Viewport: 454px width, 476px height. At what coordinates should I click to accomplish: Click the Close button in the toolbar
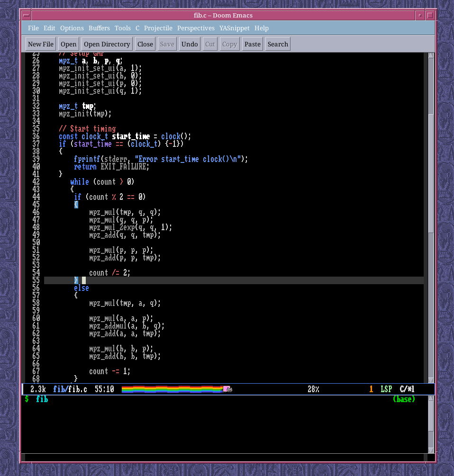click(x=145, y=44)
